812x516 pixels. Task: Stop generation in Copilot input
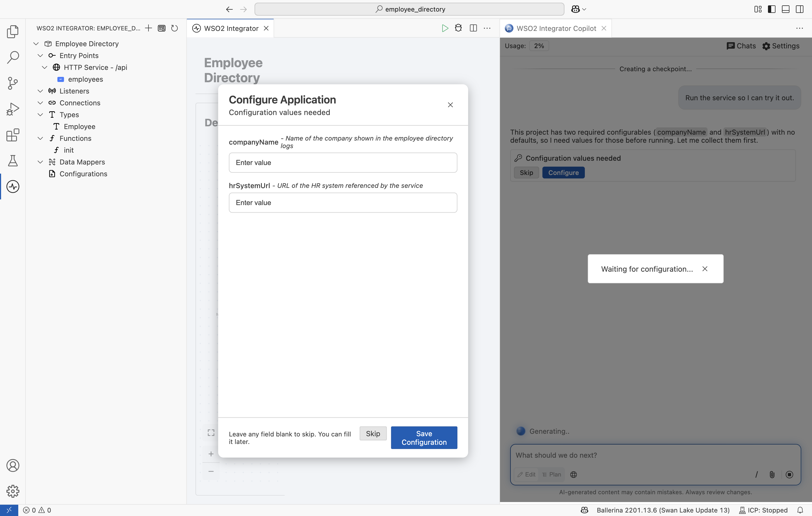point(789,475)
